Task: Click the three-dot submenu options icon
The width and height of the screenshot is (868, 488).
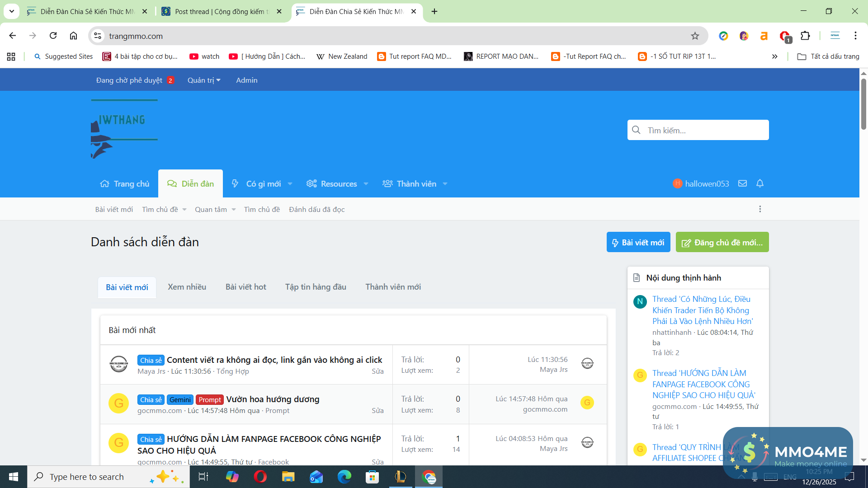Action: click(x=760, y=209)
